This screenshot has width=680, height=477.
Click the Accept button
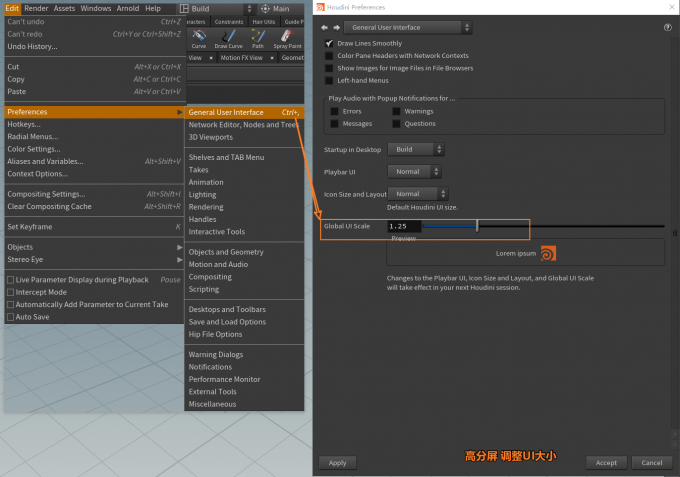tap(606, 463)
